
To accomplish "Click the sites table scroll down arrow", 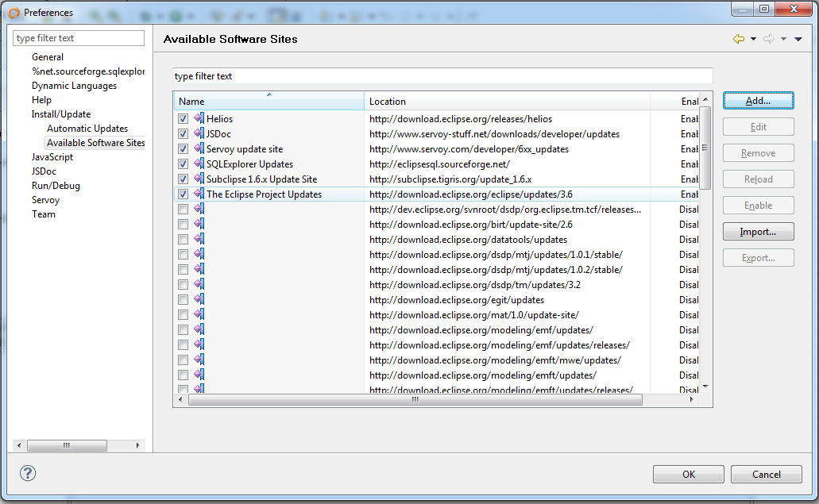I will 705,387.
